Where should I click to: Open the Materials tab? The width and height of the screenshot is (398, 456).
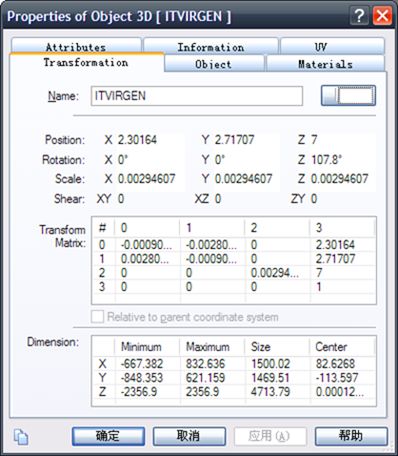pyautogui.click(x=326, y=64)
